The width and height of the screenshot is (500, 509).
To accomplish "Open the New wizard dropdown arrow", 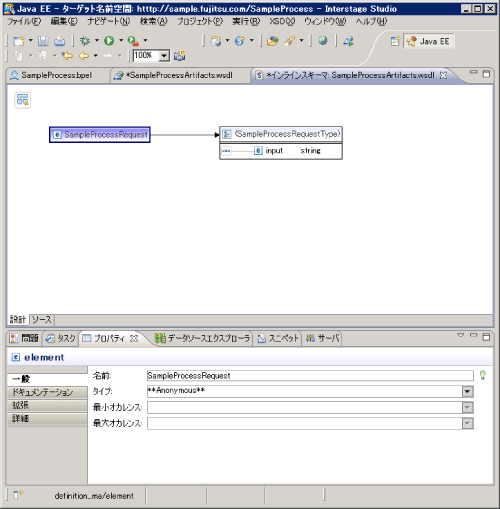I will pos(31,41).
